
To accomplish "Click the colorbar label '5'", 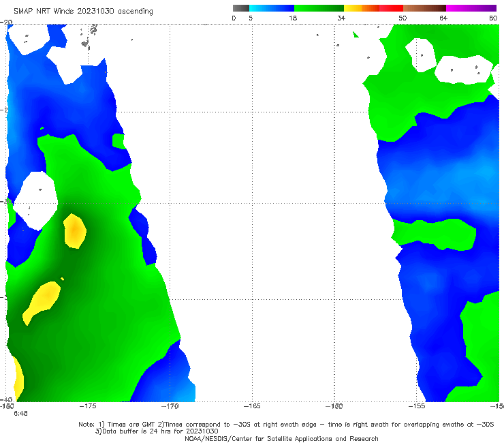I will coord(251,18).
